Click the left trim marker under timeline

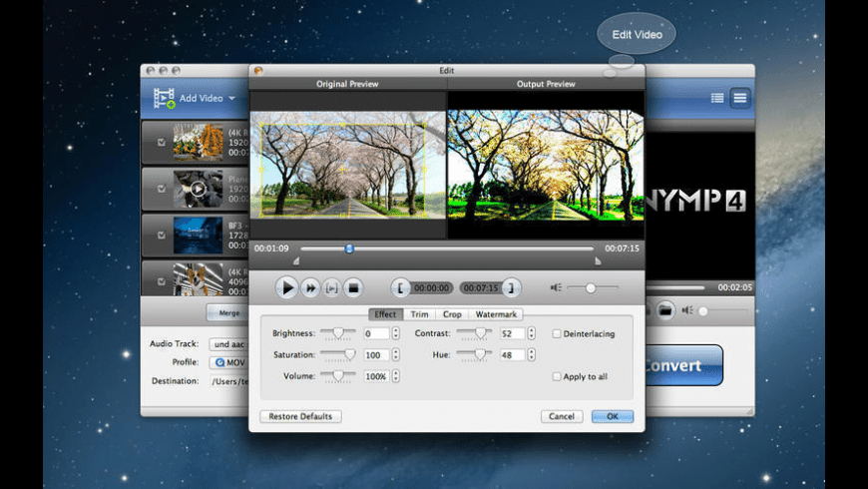click(296, 260)
